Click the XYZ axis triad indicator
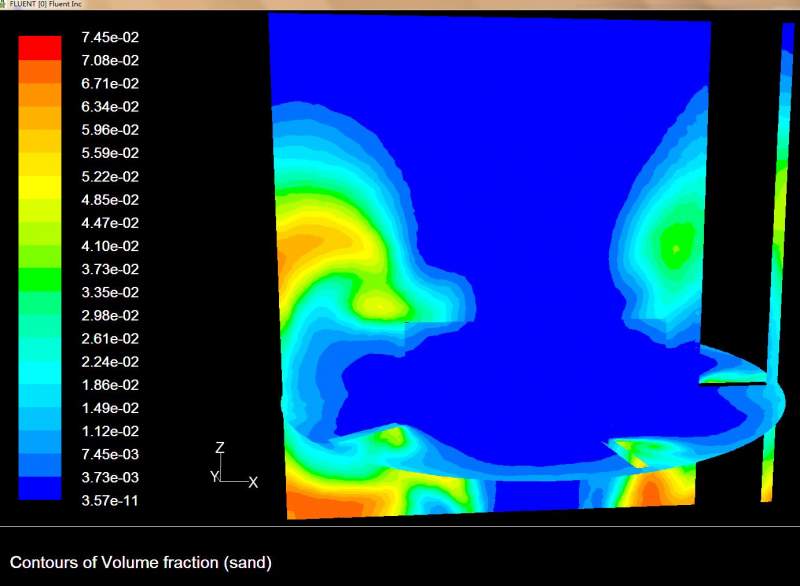Screen dimensions: 800x586 [x=234, y=465]
